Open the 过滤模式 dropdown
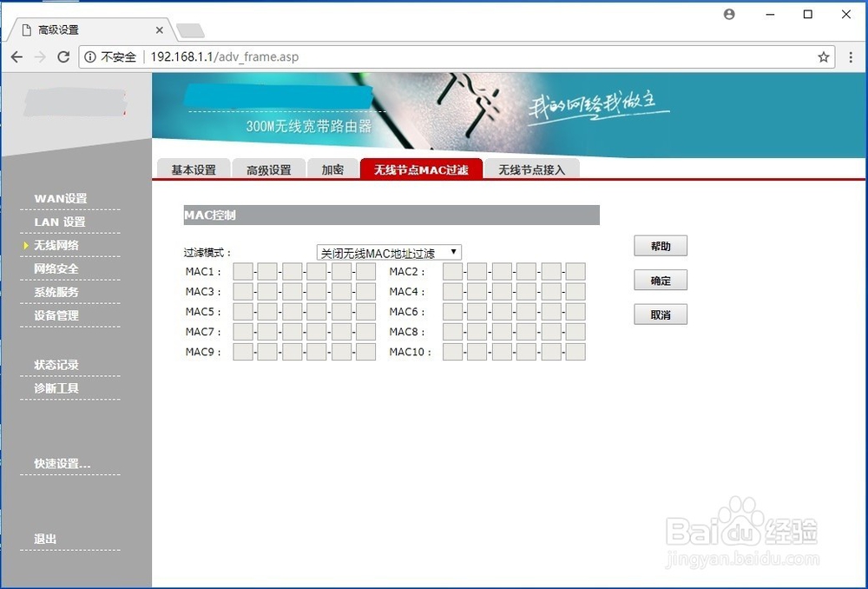This screenshot has width=868, height=589. click(x=389, y=253)
